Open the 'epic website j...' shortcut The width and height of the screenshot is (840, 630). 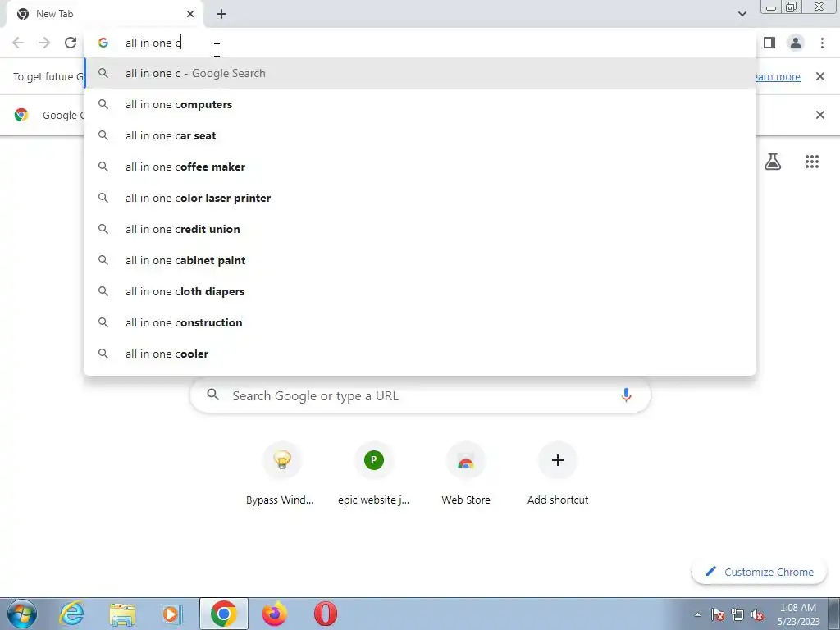pyautogui.click(x=373, y=474)
